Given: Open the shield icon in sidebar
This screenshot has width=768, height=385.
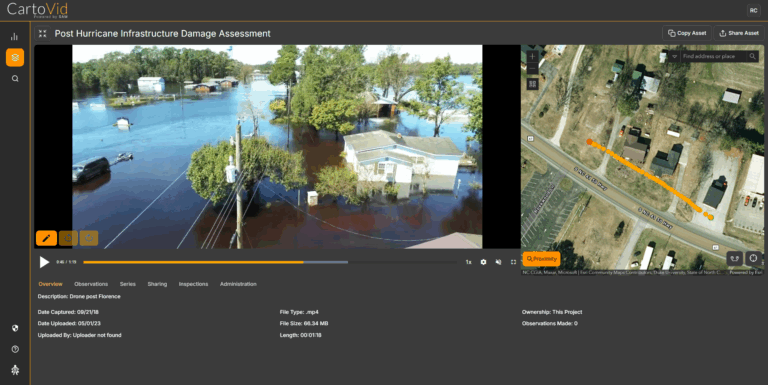Looking at the screenshot, I should point(15,328).
